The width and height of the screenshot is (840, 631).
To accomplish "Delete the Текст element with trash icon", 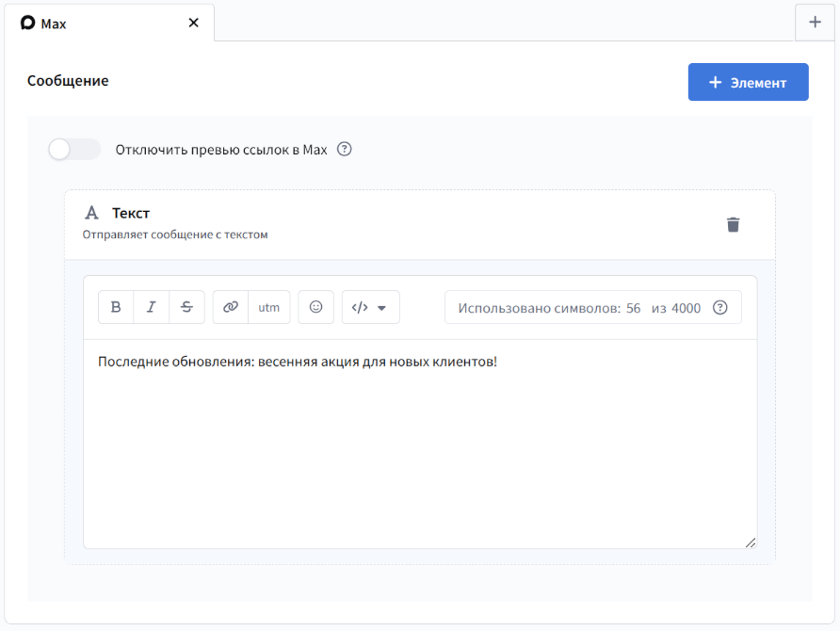I will (x=733, y=224).
